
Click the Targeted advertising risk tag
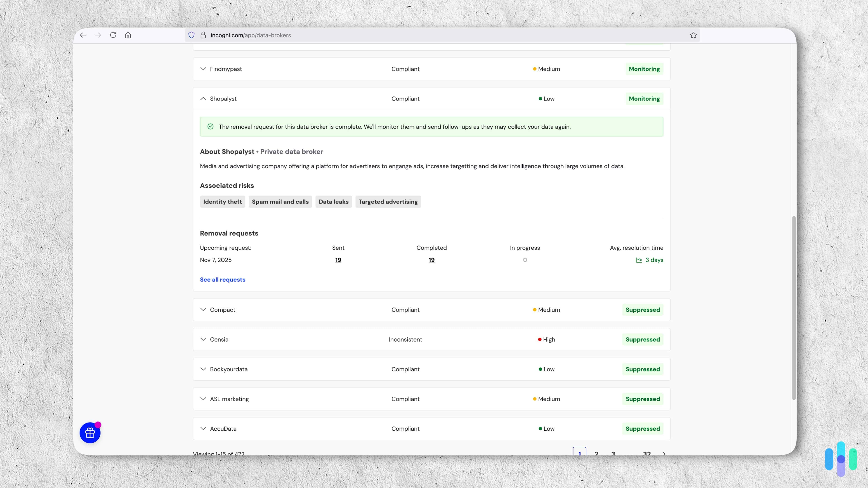(388, 202)
